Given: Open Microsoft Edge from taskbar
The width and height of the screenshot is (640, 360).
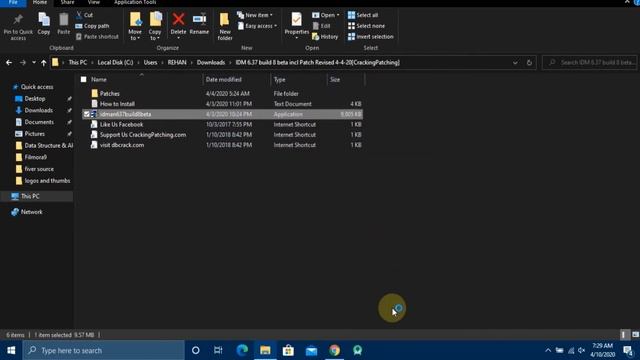Looking at the screenshot, I should pyautogui.click(x=242, y=350).
